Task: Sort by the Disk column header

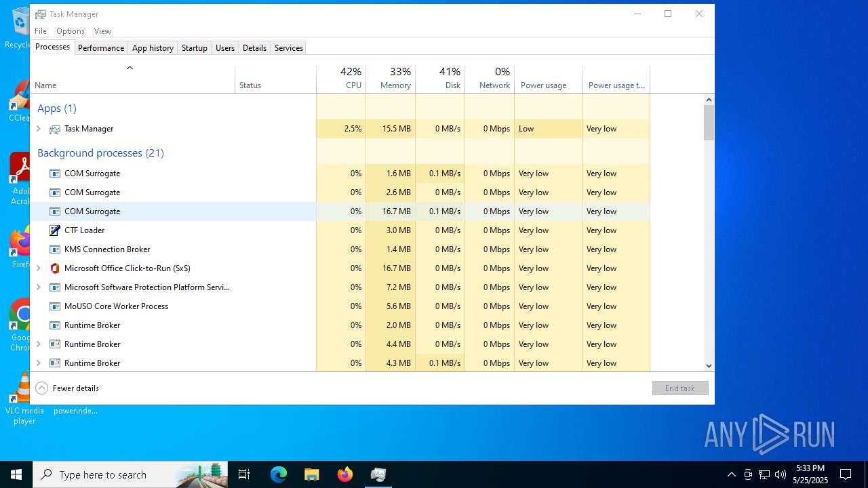Action: point(440,79)
